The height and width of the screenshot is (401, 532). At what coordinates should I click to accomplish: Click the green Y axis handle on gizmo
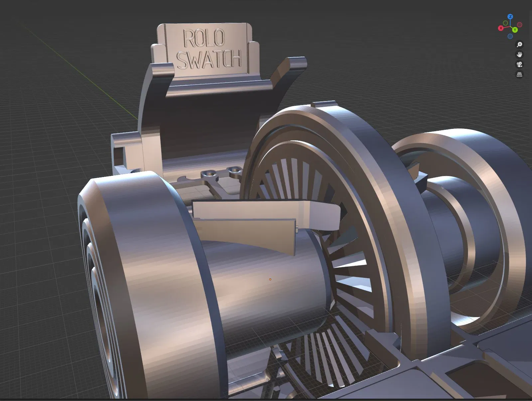515,30
